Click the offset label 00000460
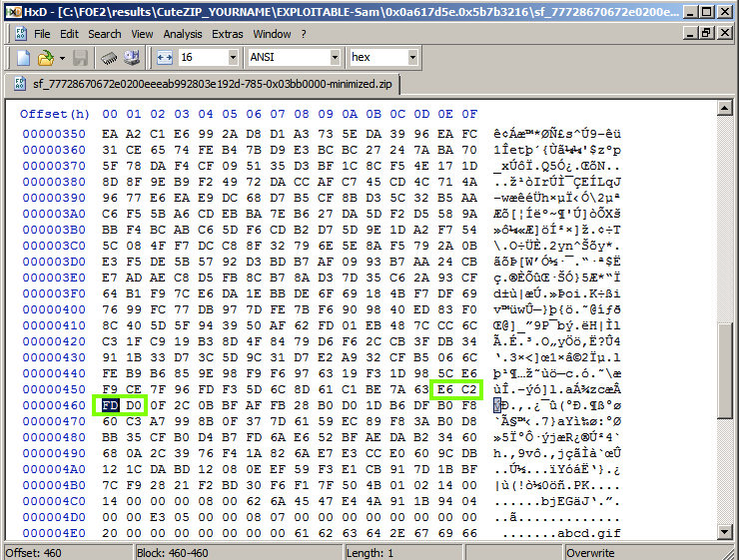 pos(54,405)
